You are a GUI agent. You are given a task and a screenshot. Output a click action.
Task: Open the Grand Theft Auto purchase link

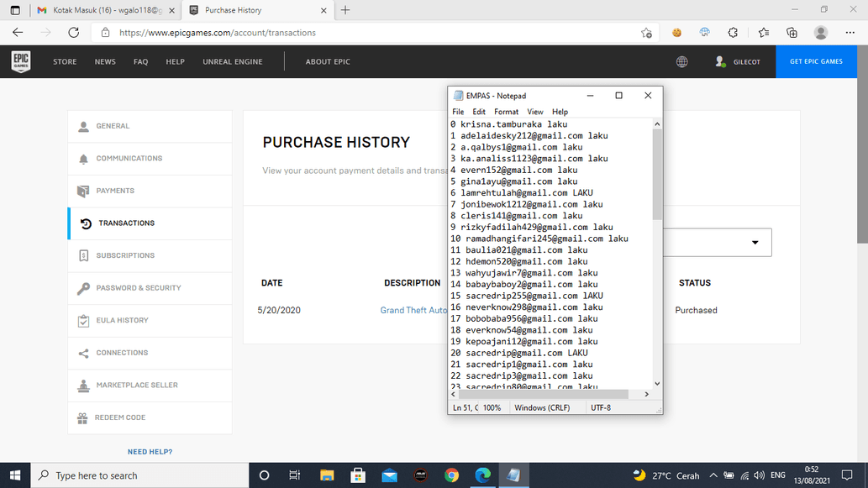[x=413, y=311]
